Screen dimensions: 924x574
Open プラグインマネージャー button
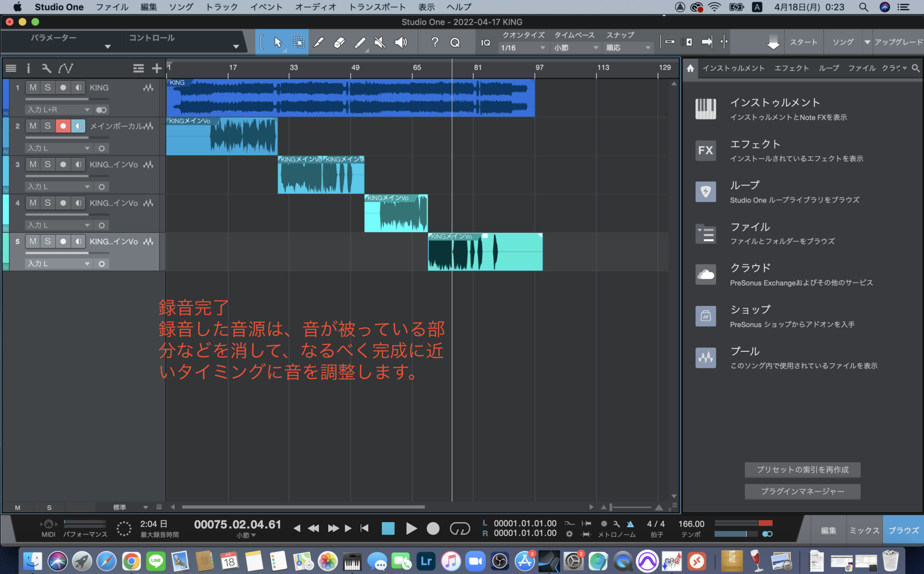tap(802, 491)
